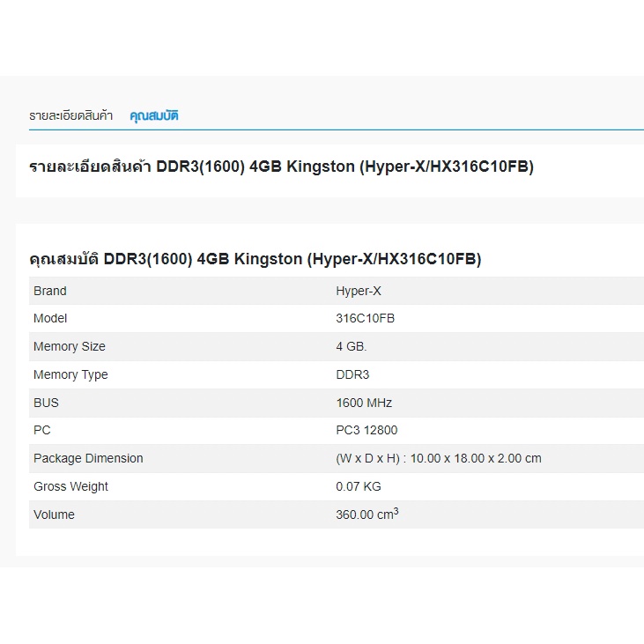Click the คุณสมบัติ DDR3(1600) 4GB Kingston heading
644x644 pixels.
coord(255,259)
